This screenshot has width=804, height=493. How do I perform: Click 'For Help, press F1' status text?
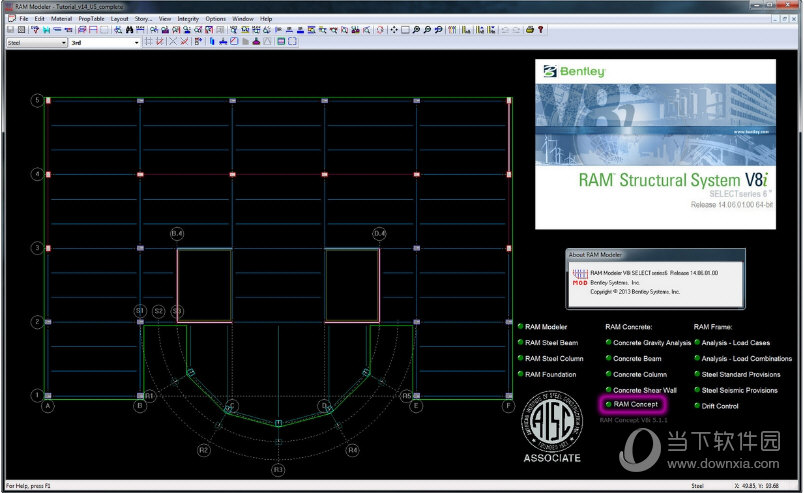28,485
